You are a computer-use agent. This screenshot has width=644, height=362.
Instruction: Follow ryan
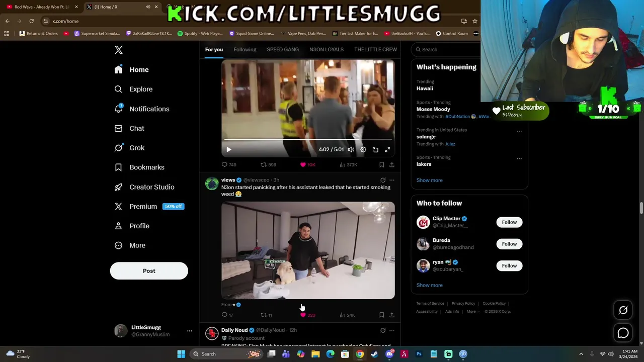pos(509,265)
